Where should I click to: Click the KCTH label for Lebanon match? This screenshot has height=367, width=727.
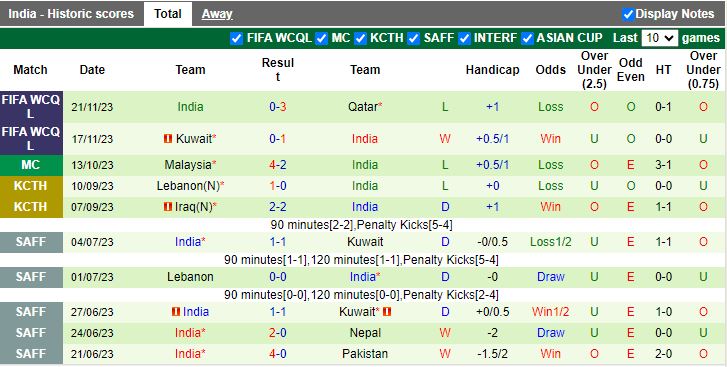[31, 186]
